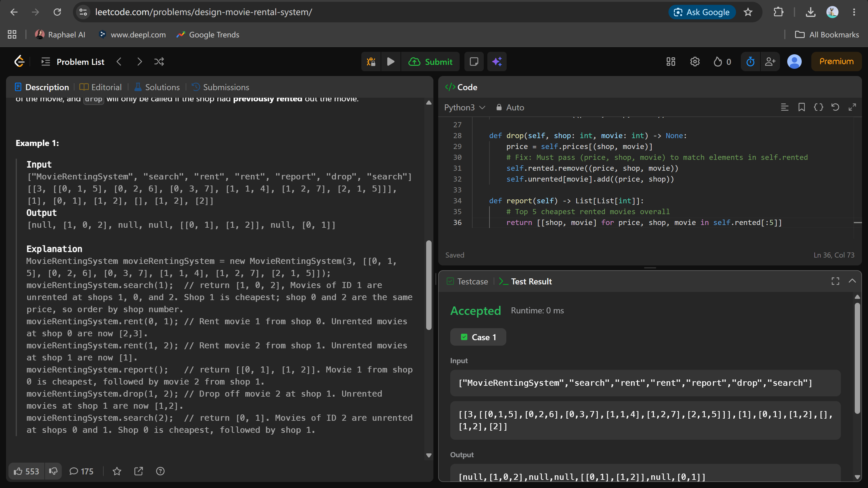This screenshot has width=868, height=488.
Task: Toggle the Auto lock setting
Action: click(x=510, y=108)
